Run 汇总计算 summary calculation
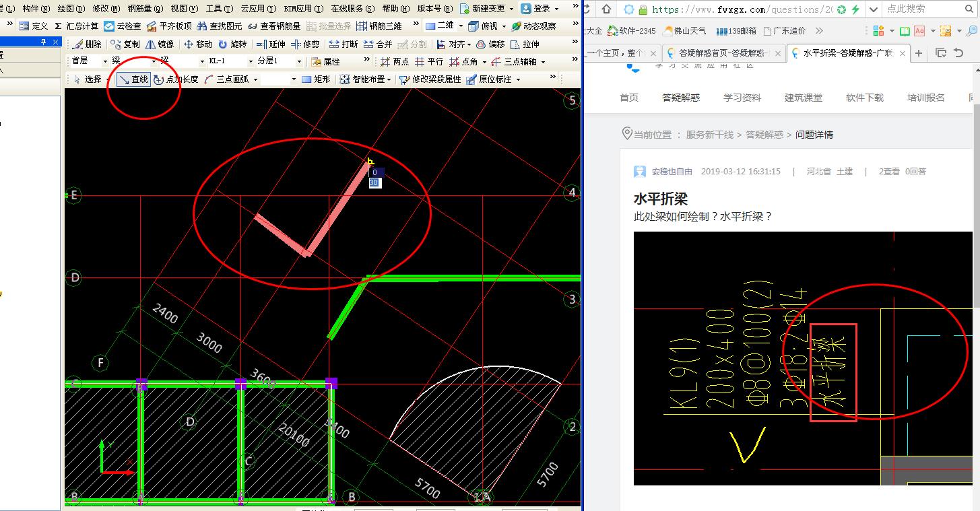This screenshot has height=511, width=980. click(76, 26)
